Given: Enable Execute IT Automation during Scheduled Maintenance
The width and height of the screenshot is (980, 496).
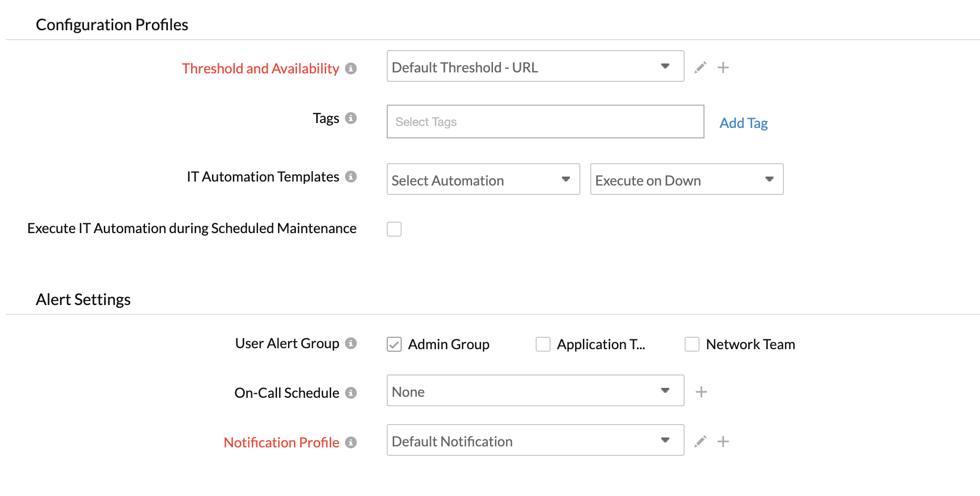Looking at the screenshot, I should pos(394,229).
